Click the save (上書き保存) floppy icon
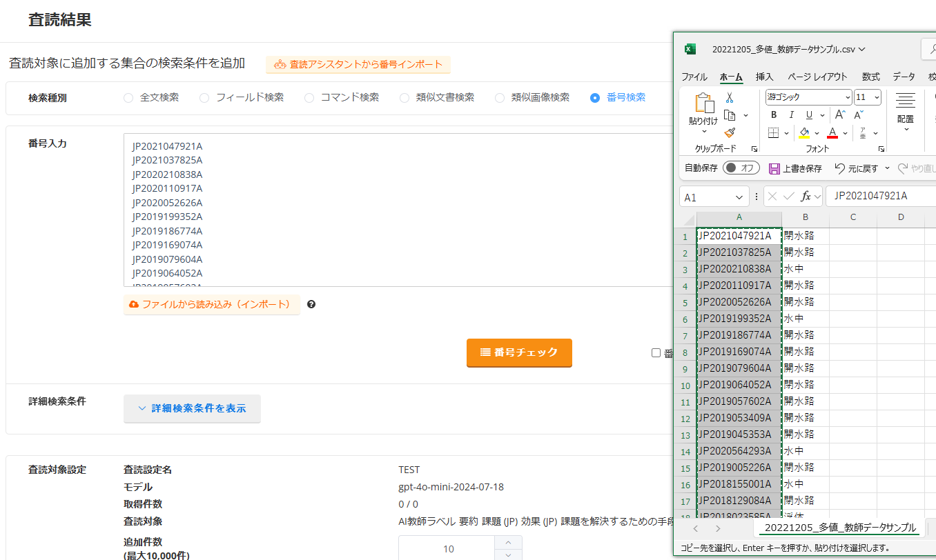Screen dimensions: 936x560 774,168
